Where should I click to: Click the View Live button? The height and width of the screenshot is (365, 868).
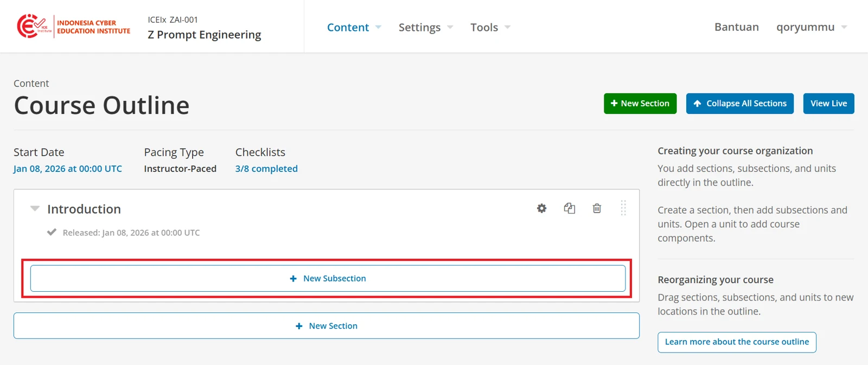828,104
